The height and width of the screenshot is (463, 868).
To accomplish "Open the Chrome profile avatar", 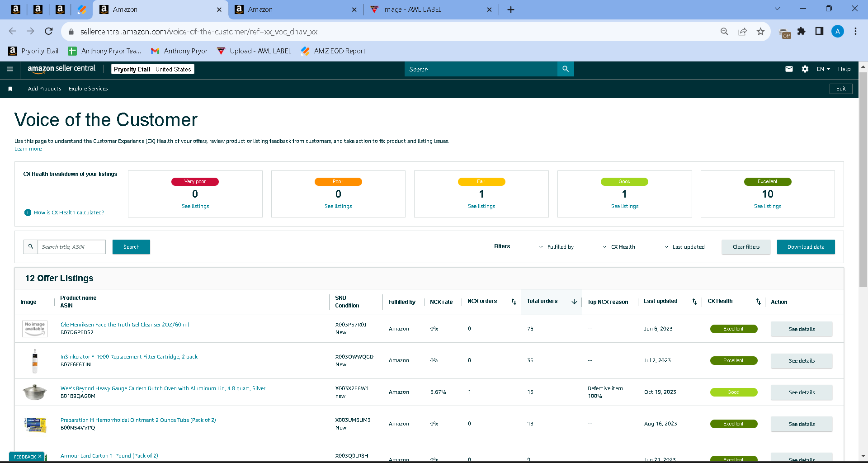I will click(x=837, y=31).
